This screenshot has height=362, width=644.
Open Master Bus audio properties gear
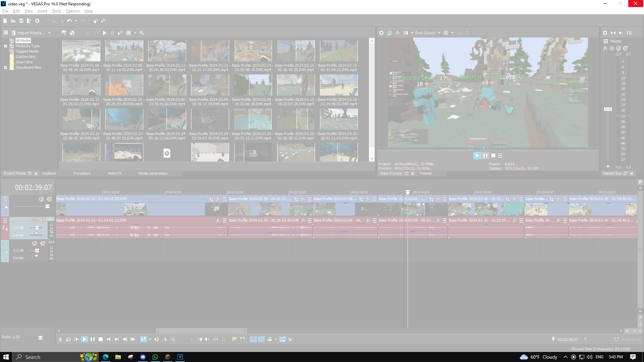coord(605,33)
